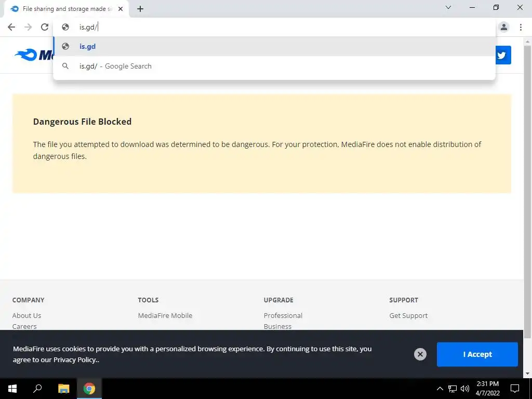The height and width of the screenshot is (399, 532).
Task: Show hidden system tray icons
Action: click(440, 389)
